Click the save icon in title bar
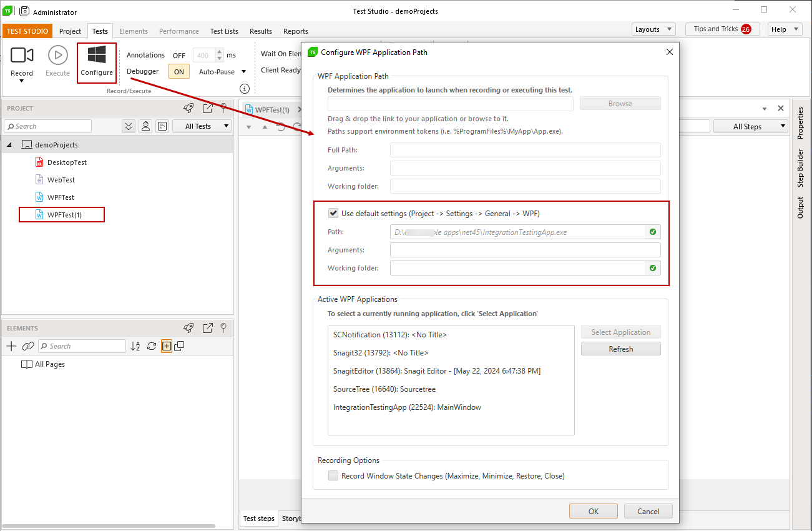 click(25, 11)
